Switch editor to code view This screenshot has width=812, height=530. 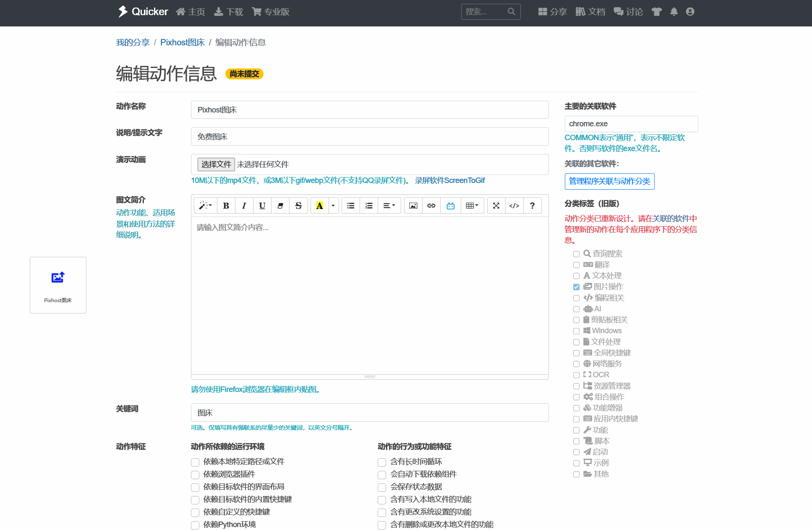tap(514, 206)
